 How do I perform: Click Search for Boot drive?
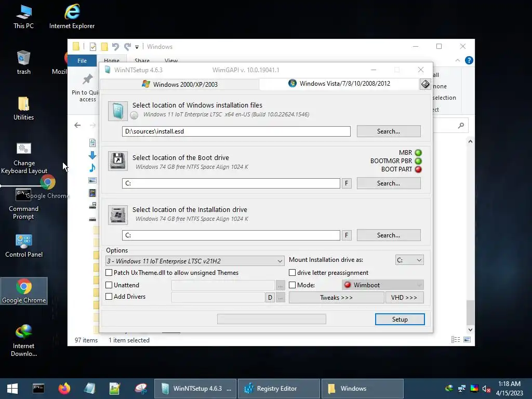point(389,183)
